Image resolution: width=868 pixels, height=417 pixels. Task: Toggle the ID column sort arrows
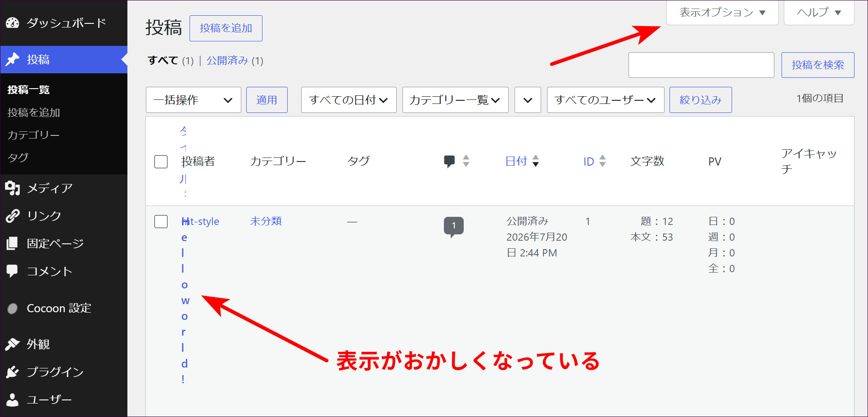point(602,161)
